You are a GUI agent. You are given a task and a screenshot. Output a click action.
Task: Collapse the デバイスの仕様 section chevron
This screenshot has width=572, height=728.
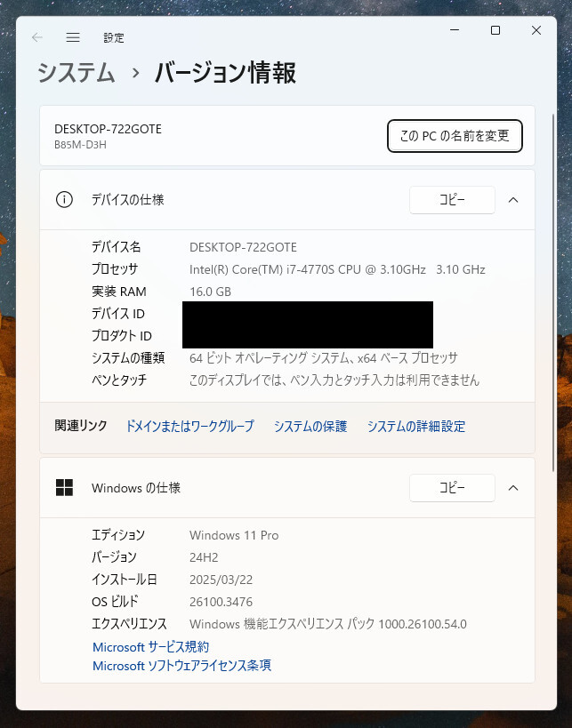513,200
